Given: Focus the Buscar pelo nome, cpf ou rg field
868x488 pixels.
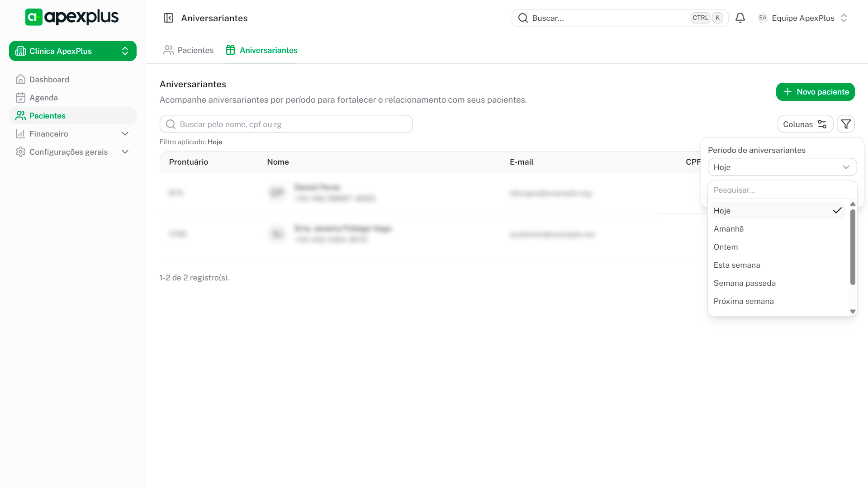Looking at the screenshot, I should pyautogui.click(x=286, y=124).
